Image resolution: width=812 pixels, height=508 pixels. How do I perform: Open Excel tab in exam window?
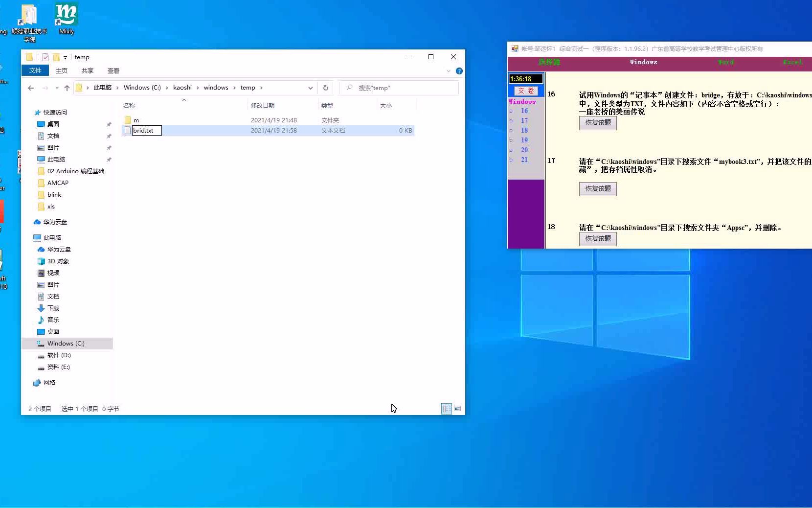(x=792, y=62)
